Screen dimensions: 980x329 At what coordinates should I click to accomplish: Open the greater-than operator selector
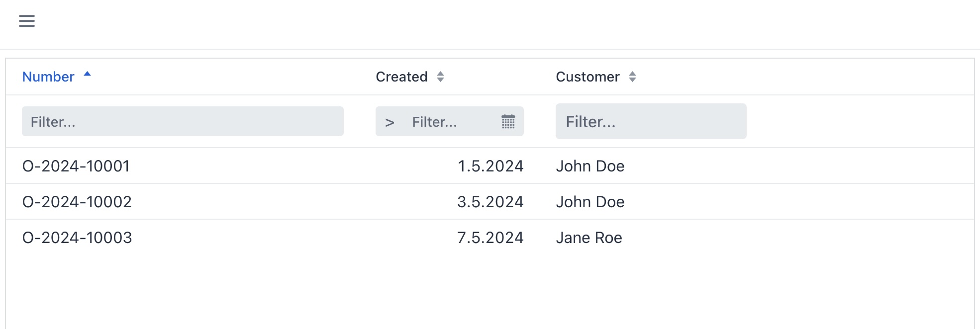click(x=390, y=122)
